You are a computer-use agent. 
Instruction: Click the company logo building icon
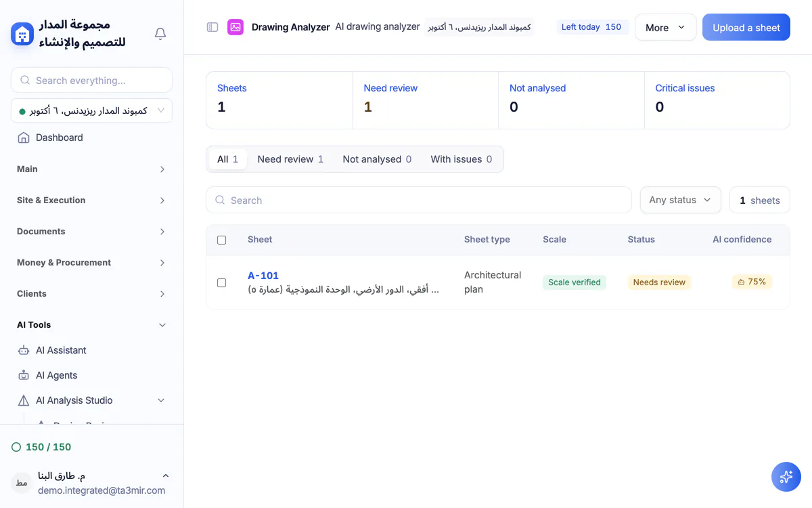click(22, 34)
